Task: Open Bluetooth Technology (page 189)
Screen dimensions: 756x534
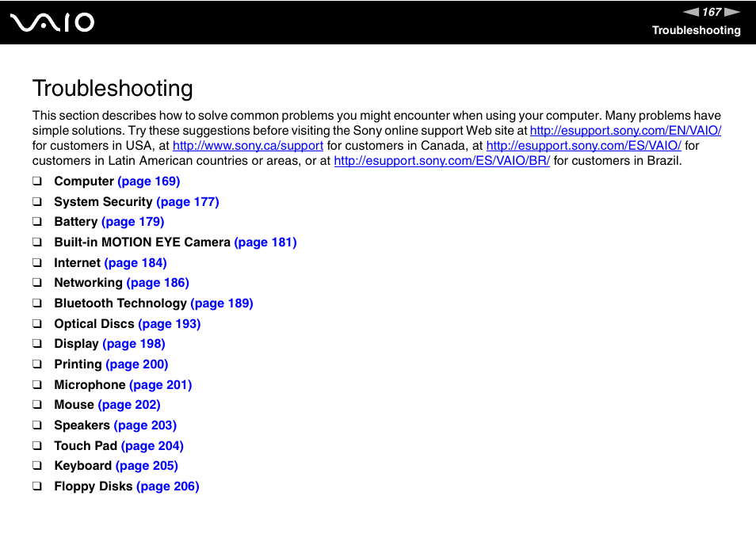Action: pos(222,303)
